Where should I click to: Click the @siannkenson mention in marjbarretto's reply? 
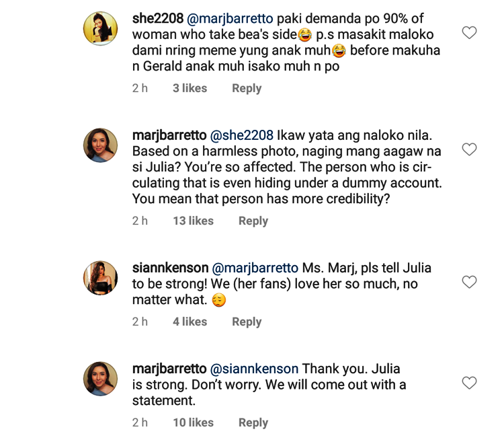(255, 369)
